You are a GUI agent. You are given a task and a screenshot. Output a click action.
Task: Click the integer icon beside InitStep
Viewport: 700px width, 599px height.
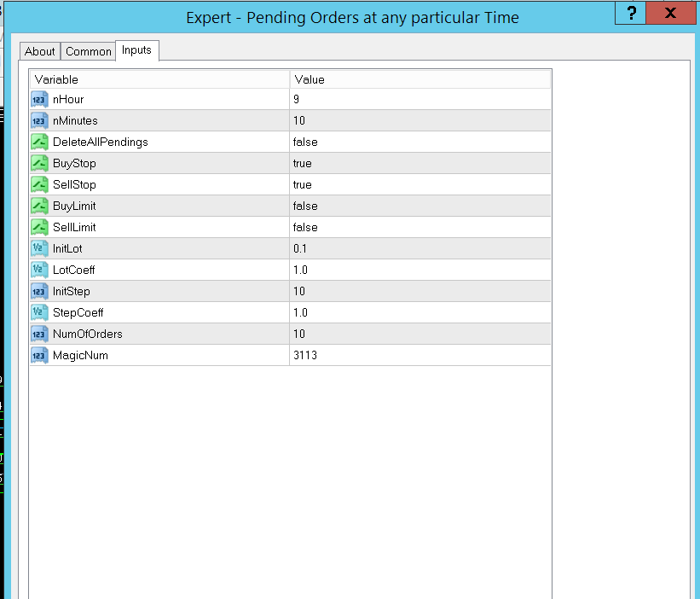pyautogui.click(x=39, y=291)
